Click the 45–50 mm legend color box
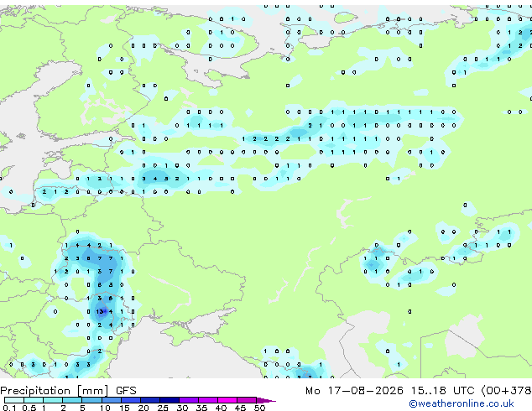The image size is (532, 411). [247, 400]
